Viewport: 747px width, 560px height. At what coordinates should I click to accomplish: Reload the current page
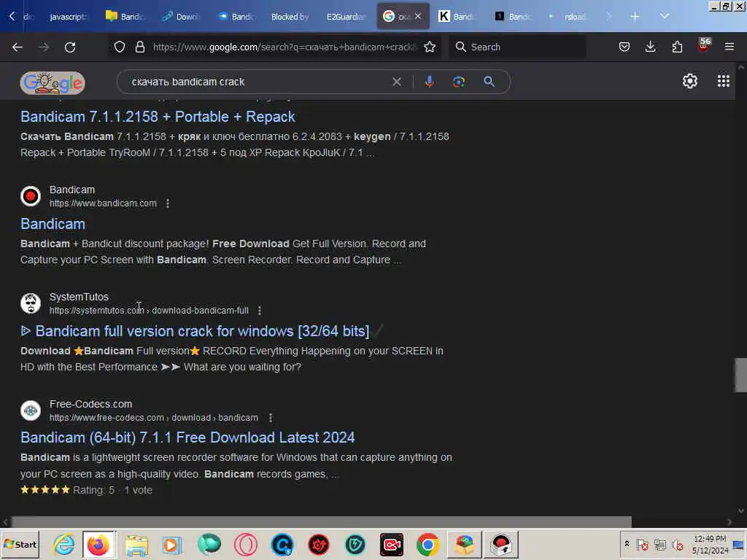tap(70, 47)
